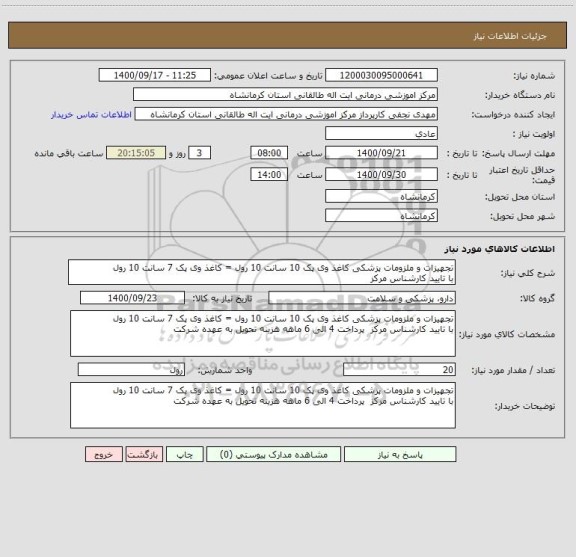
Task: Click the پاسخ به نیاز button
Action: click(400, 454)
